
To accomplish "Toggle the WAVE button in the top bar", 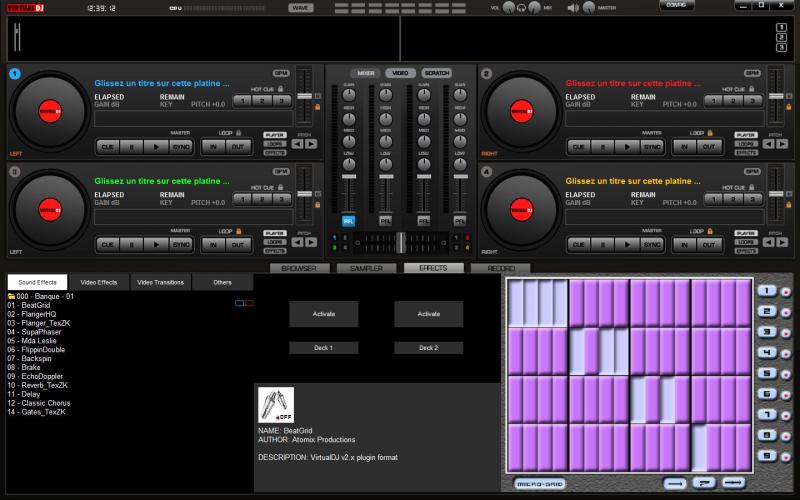I will pyautogui.click(x=300, y=8).
